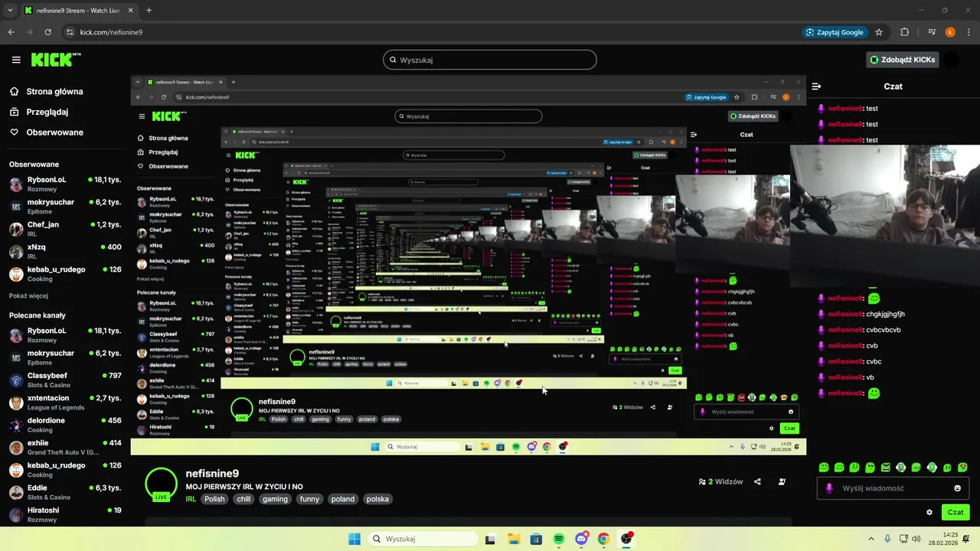Select the gaming tag
This screenshot has height=551, width=980.
(275, 499)
